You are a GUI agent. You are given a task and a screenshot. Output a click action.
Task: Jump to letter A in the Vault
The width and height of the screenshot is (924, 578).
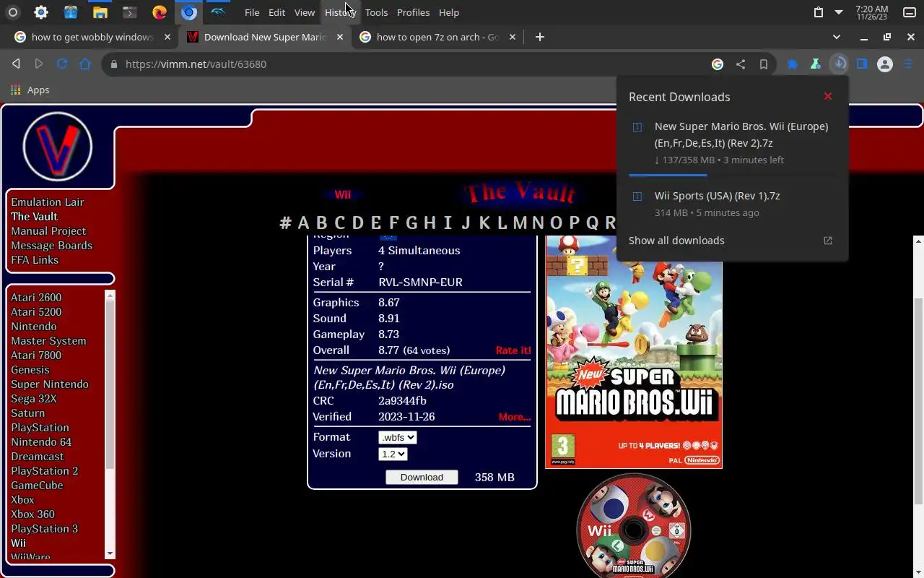coord(303,223)
